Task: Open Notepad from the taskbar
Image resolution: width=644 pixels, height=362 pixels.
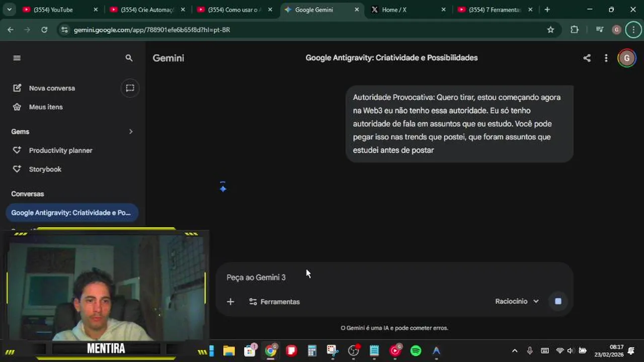Action: [x=374, y=350]
